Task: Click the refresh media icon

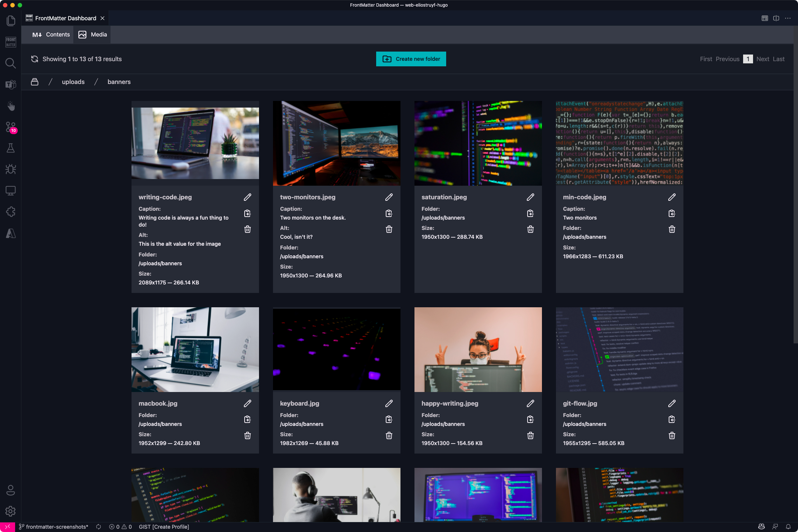Action: 35,59
